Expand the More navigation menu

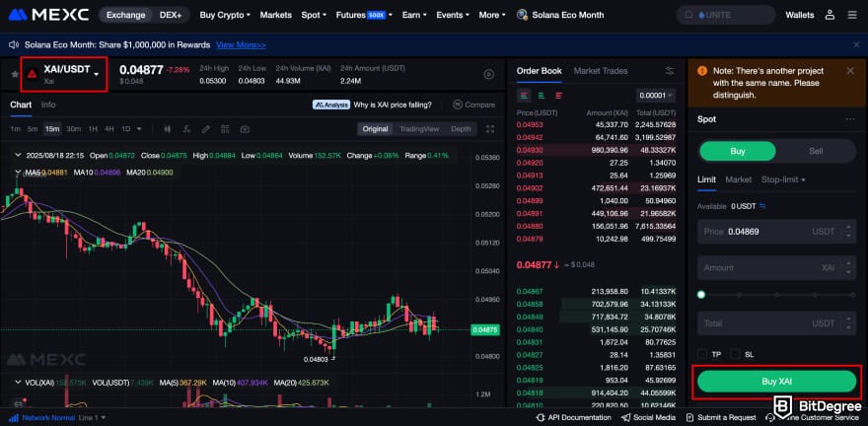tap(492, 15)
